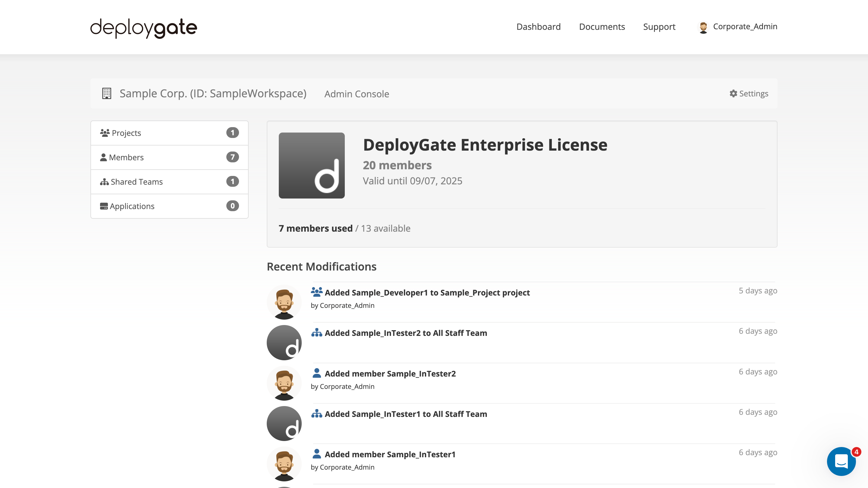This screenshot has width=868, height=488.
Task: Click the DeployGate Enterprise License logo tile
Action: click(311, 165)
